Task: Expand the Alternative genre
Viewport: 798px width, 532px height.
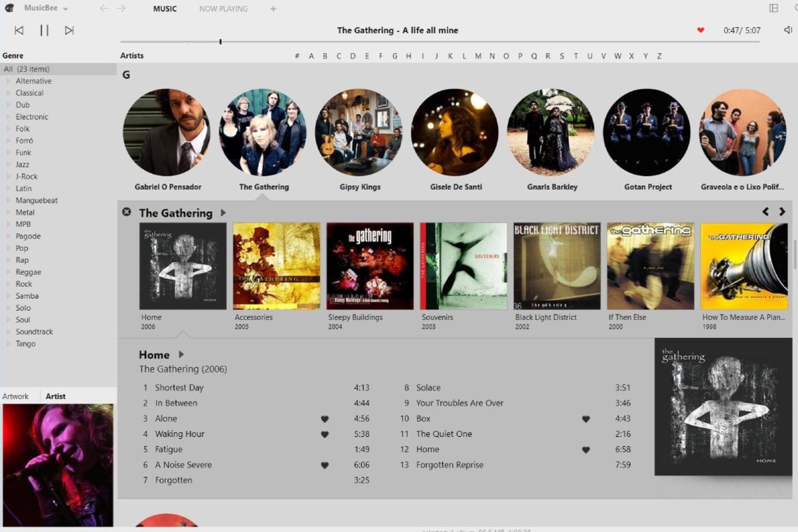Action: click(x=8, y=81)
